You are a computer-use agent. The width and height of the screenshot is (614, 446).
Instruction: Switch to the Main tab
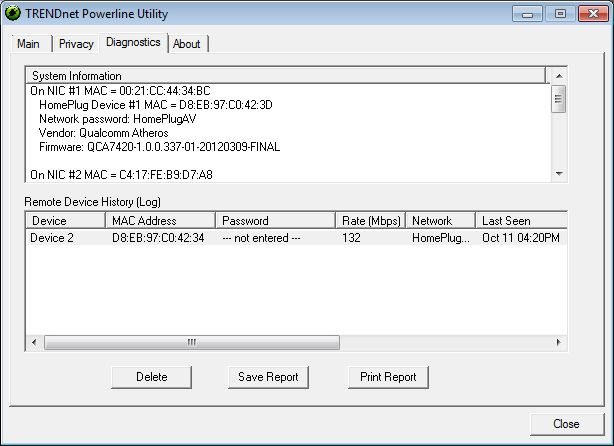coord(31,43)
